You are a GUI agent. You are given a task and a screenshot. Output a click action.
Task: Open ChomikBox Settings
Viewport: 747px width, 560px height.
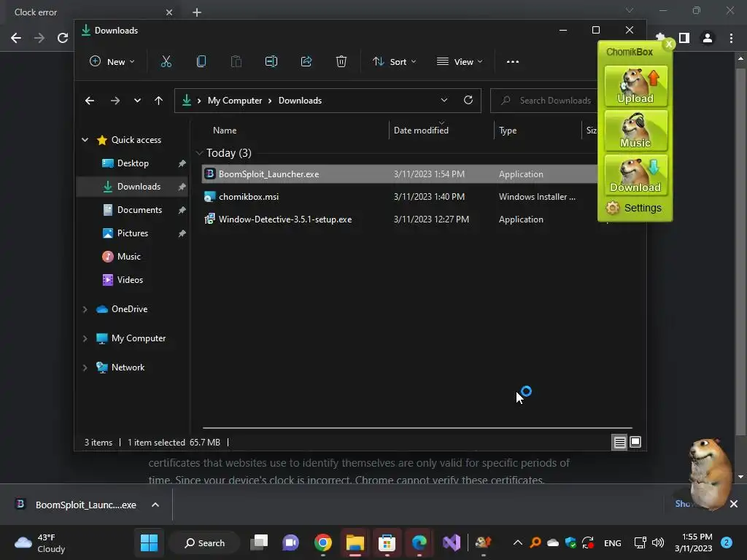tap(634, 208)
